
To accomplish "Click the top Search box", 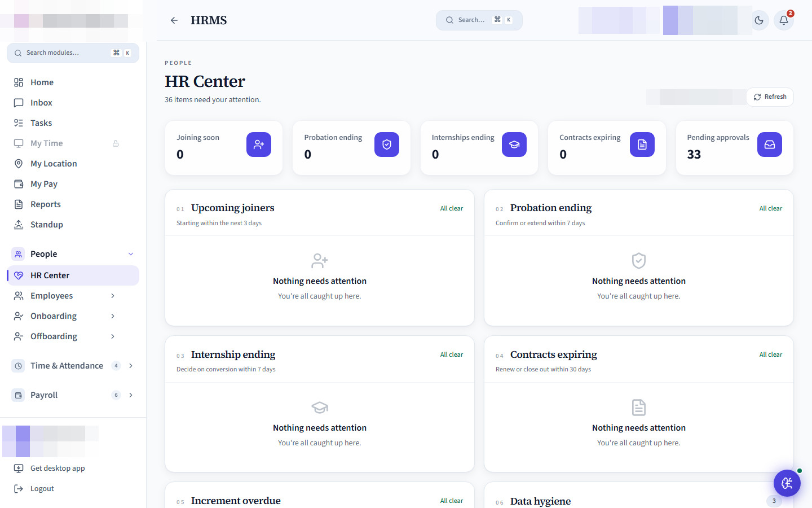I will coord(479,20).
